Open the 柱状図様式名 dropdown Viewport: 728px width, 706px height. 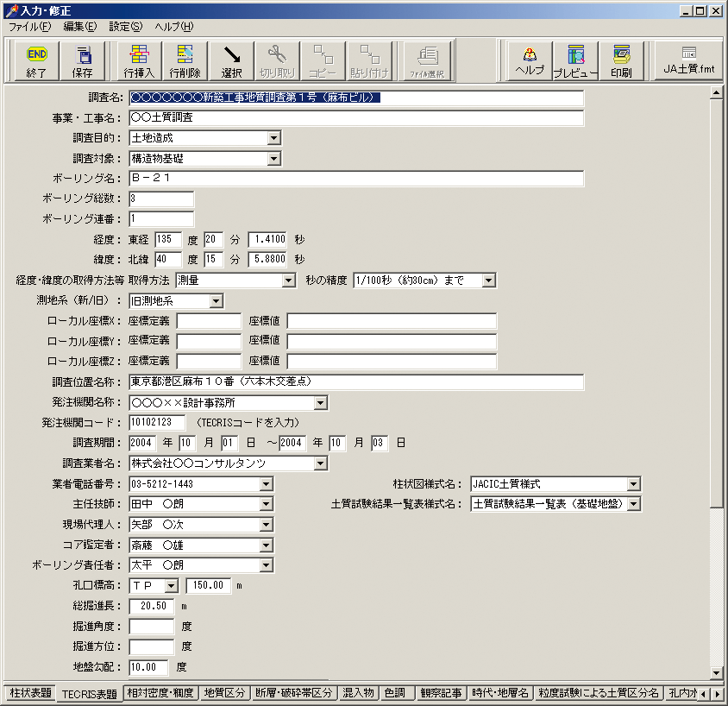coord(633,484)
